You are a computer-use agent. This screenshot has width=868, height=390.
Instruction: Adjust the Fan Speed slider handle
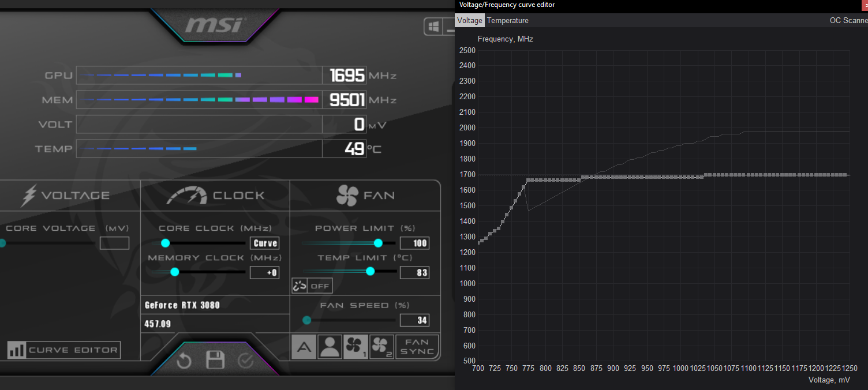tap(306, 320)
